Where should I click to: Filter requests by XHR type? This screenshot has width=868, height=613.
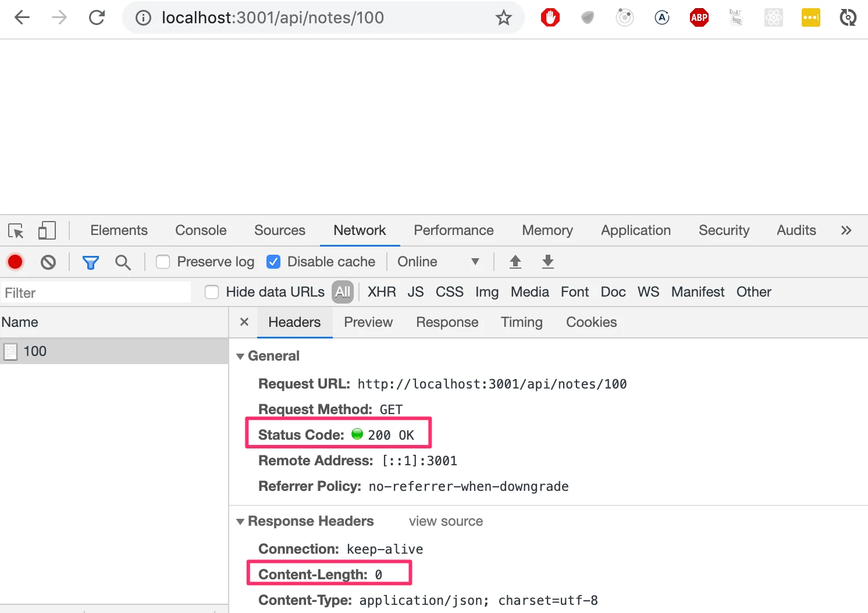coord(382,292)
